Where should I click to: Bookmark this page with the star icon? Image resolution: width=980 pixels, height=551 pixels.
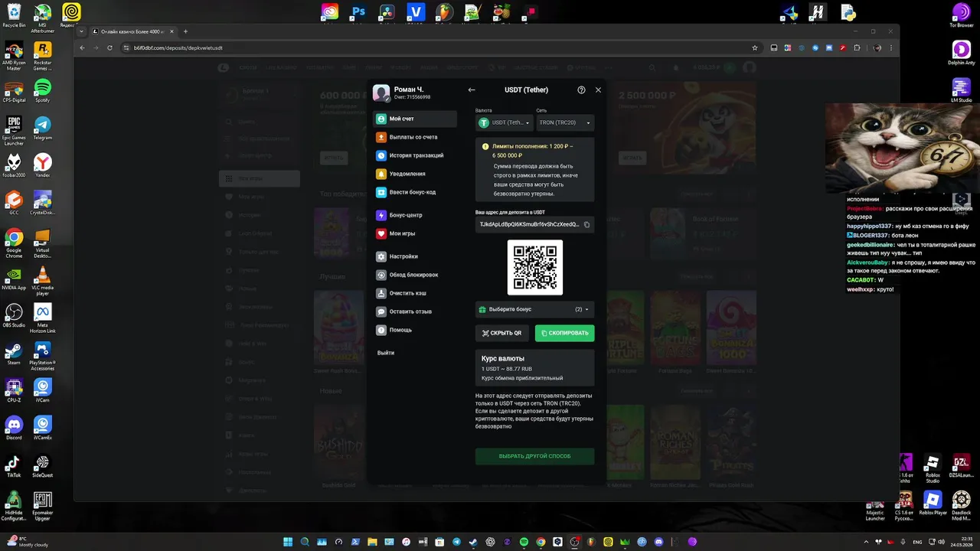pyautogui.click(x=755, y=47)
